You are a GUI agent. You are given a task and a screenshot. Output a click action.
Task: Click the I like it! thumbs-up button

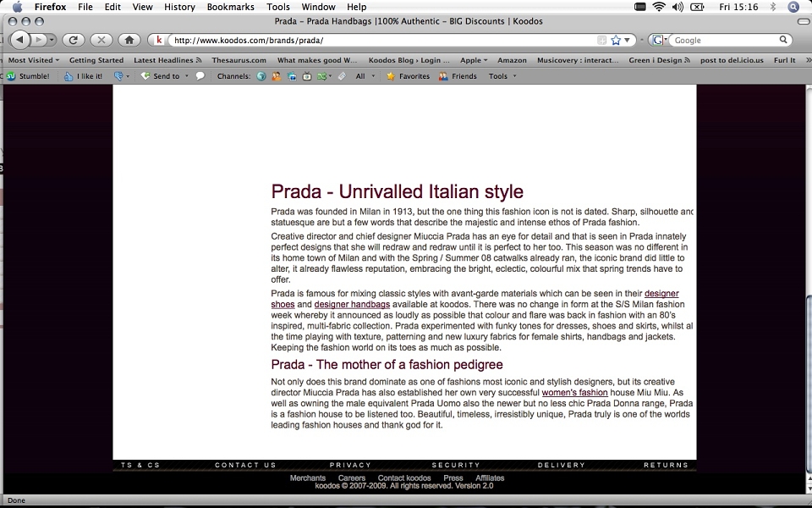point(84,76)
